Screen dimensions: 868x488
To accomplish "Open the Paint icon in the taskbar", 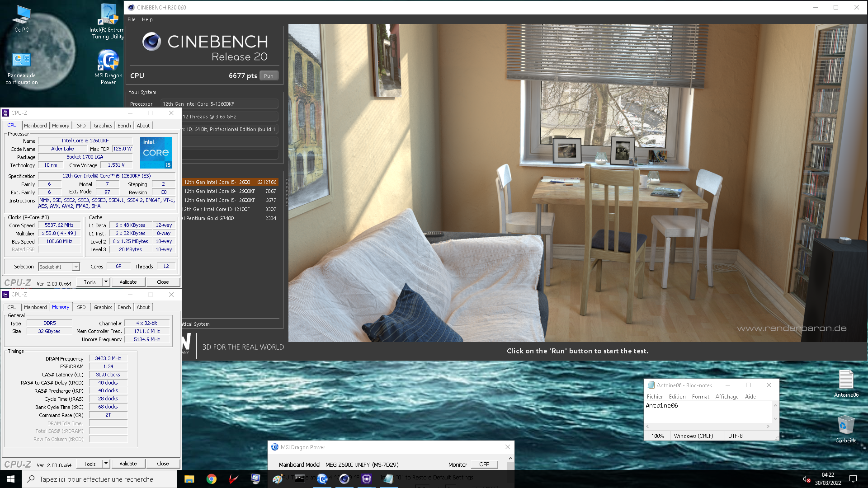I will pos(278,479).
